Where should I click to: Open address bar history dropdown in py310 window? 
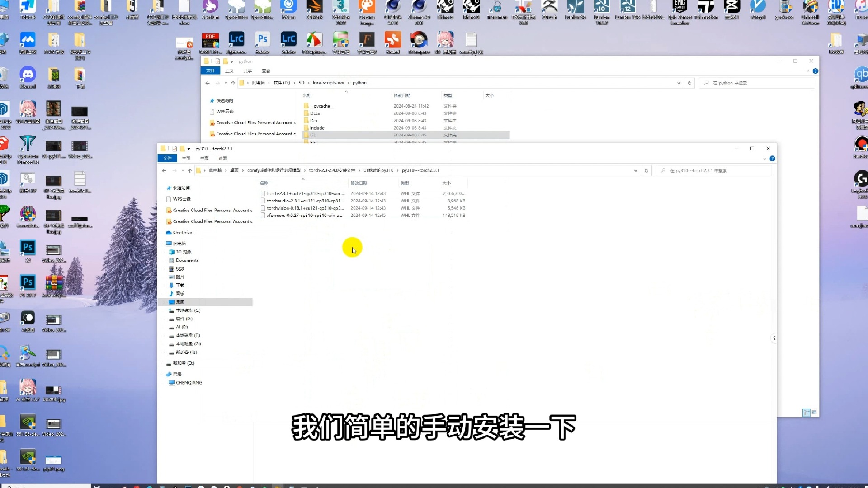[x=636, y=170]
